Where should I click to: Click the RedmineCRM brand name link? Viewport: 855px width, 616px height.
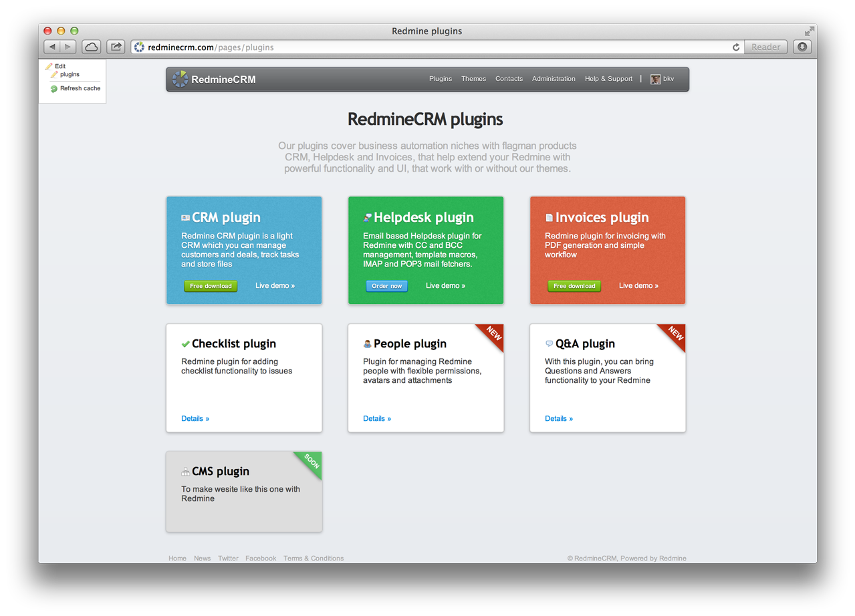click(223, 80)
